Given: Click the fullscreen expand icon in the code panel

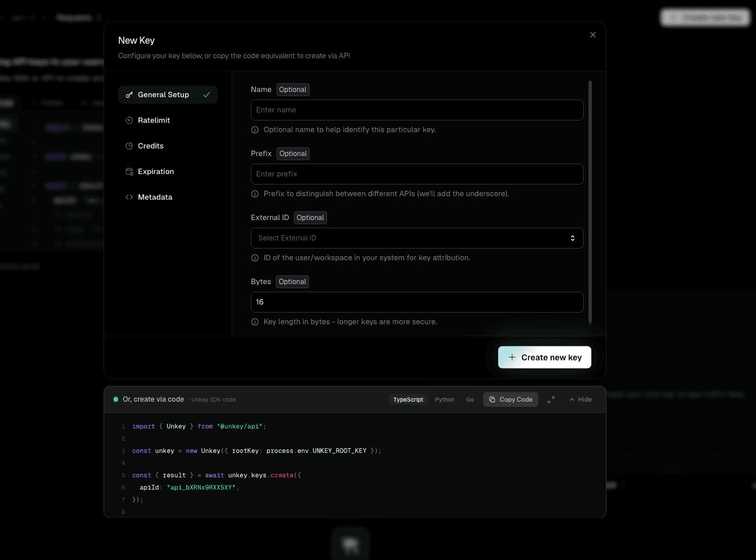Looking at the screenshot, I should [551, 399].
